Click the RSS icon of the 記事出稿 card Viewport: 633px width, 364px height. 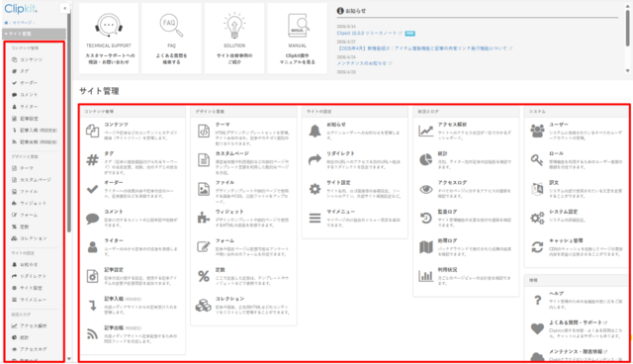pos(92,334)
